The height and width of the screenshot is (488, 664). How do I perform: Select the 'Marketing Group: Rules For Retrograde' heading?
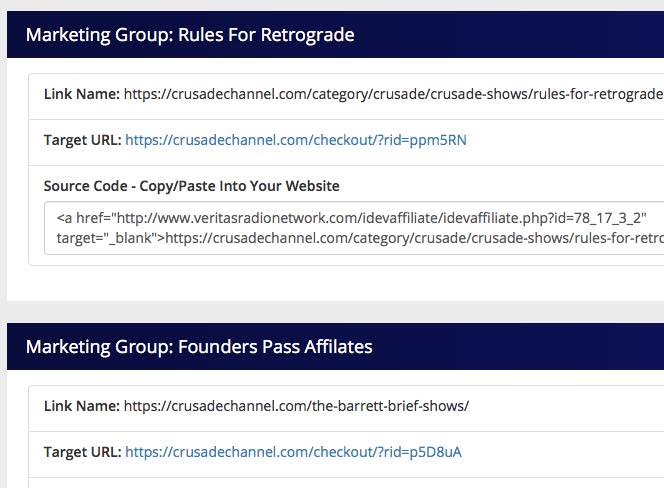click(x=190, y=35)
